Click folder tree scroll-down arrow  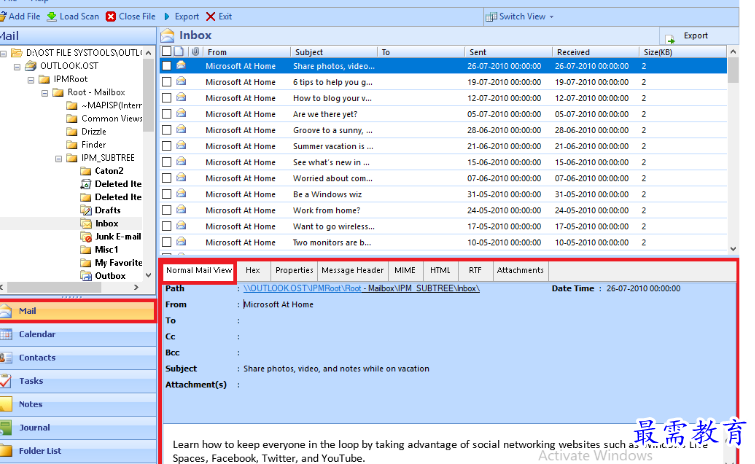[x=148, y=275]
